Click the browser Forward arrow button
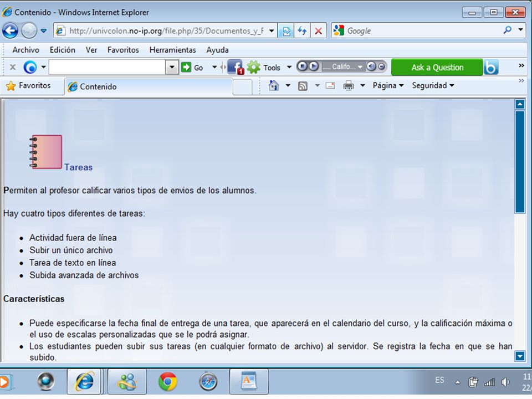Image resolution: width=532 pixels, height=399 pixels. click(x=29, y=31)
